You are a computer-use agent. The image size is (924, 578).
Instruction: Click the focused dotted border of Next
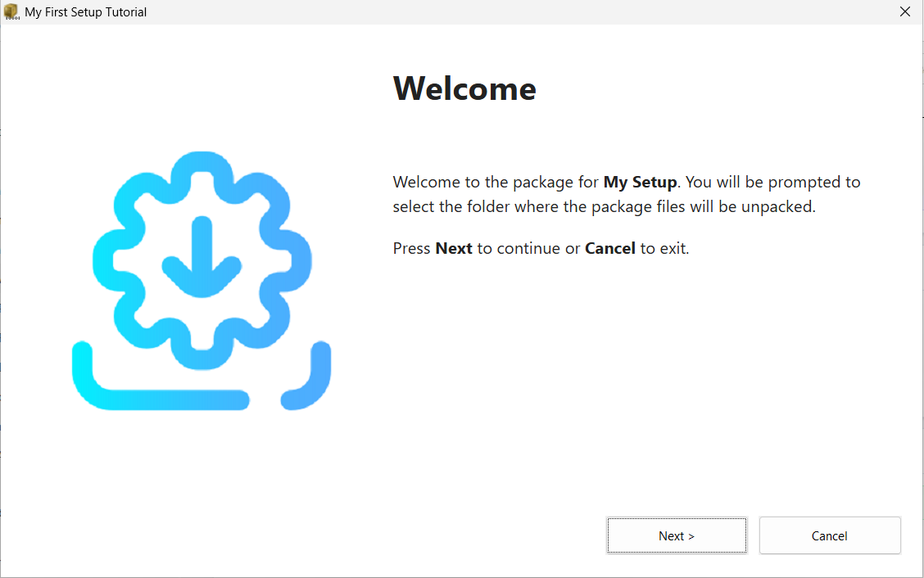[677, 518]
